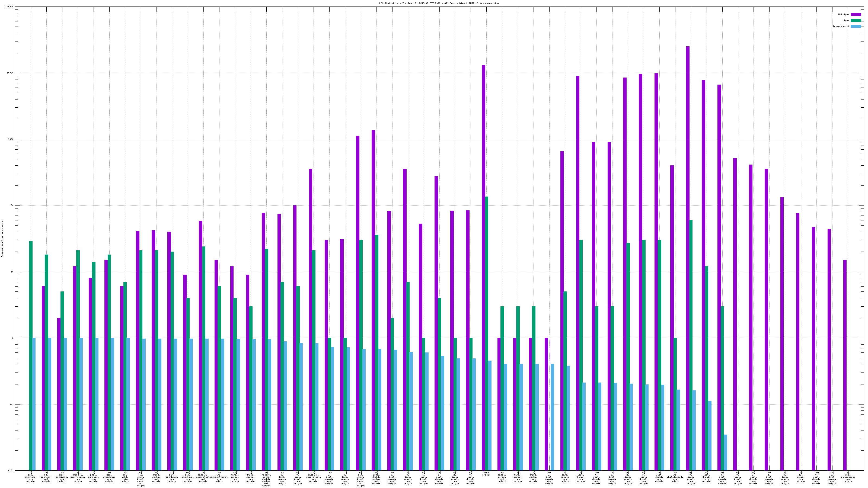Click the 100000 y-axis tick label

coord(10,7)
